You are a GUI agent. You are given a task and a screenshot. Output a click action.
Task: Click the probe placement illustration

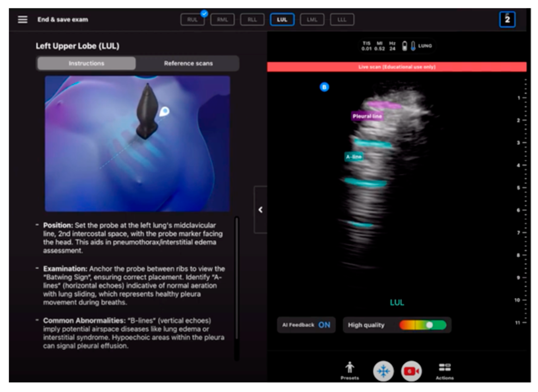point(137,143)
